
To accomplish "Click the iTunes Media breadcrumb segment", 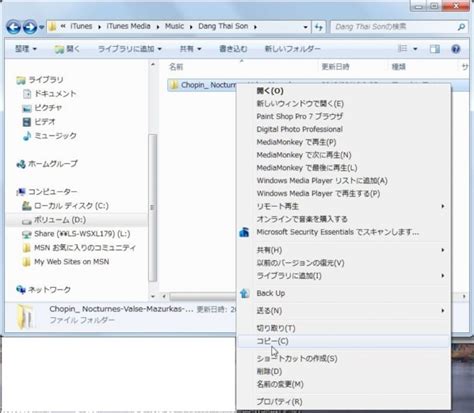I will pyautogui.click(x=128, y=26).
